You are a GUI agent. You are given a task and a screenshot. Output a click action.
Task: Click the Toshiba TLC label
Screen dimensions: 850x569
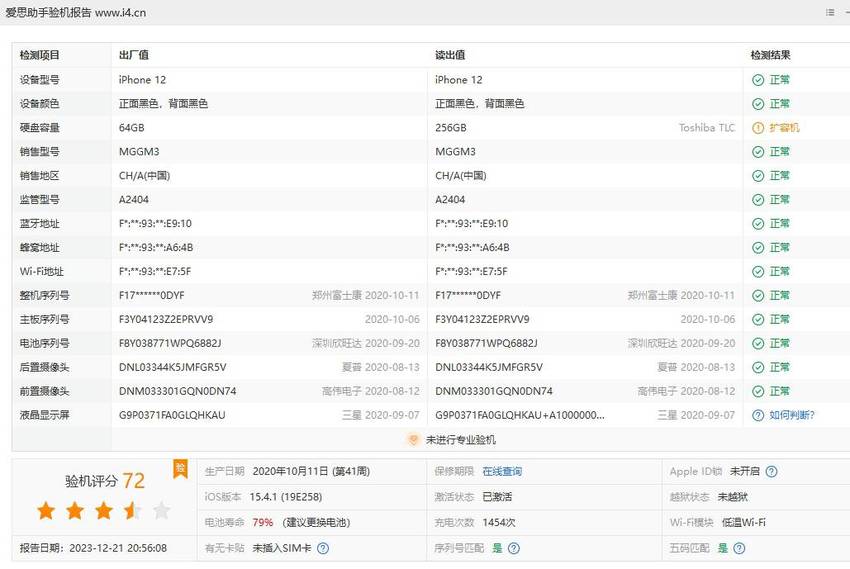pyautogui.click(x=707, y=128)
